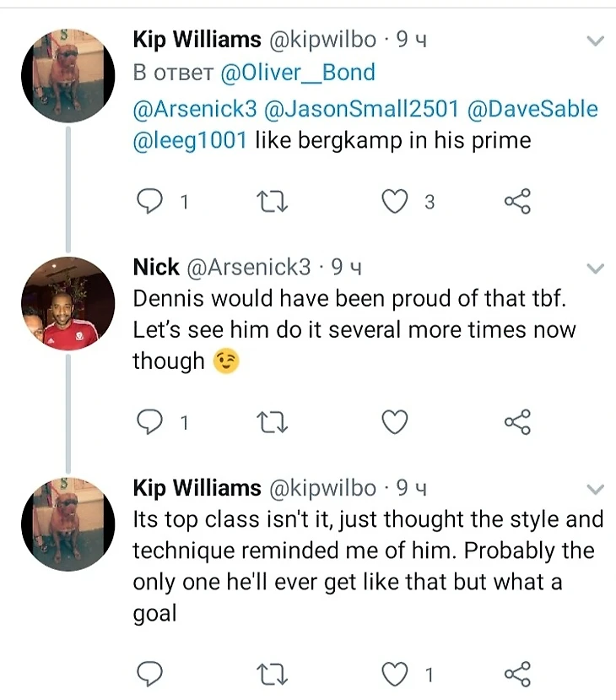The width and height of the screenshot is (616, 700).
Task: Open options chevron on last Kip Williams tweet
Action: pyautogui.click(x=596, y=489)
